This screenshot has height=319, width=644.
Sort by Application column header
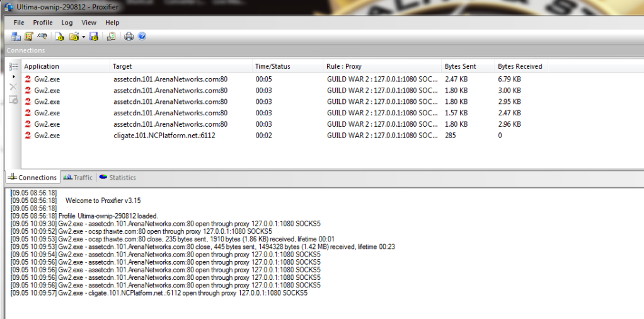(66, 66)
